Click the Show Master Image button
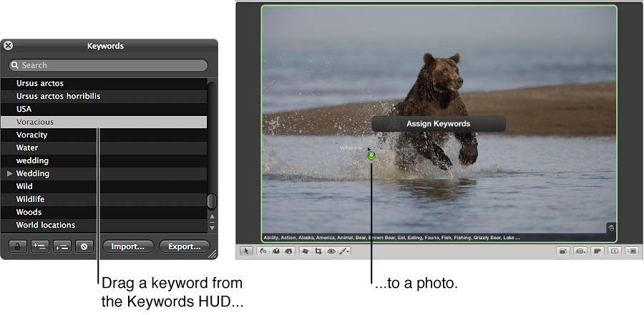644x315 pixels. tap(562, 251)
